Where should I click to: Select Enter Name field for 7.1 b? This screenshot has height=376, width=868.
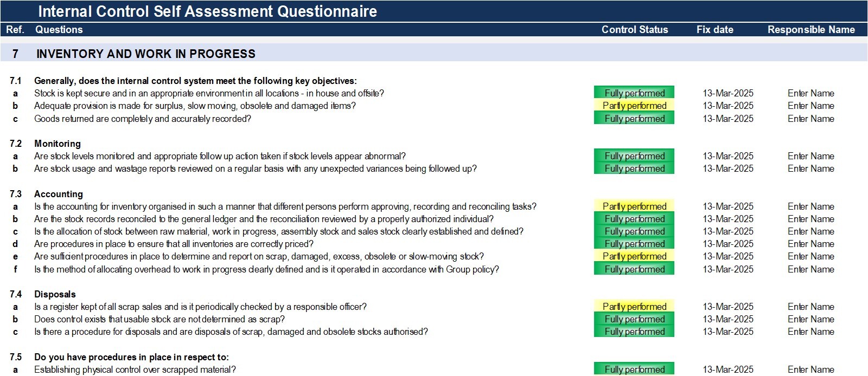pos(811,106)
